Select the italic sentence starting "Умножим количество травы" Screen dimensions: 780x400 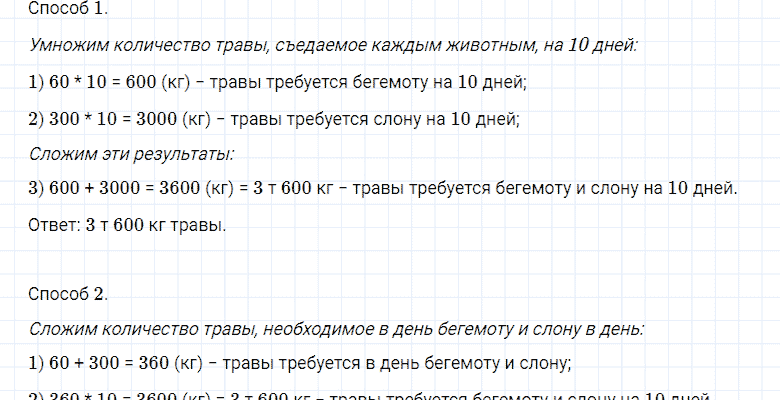click(x=334, y=46)
